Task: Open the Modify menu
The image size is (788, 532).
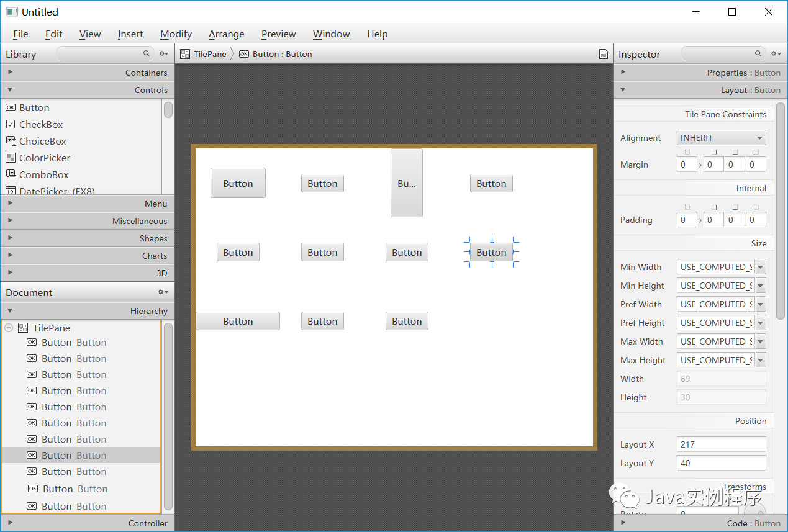Action: (x=176, y=34)
